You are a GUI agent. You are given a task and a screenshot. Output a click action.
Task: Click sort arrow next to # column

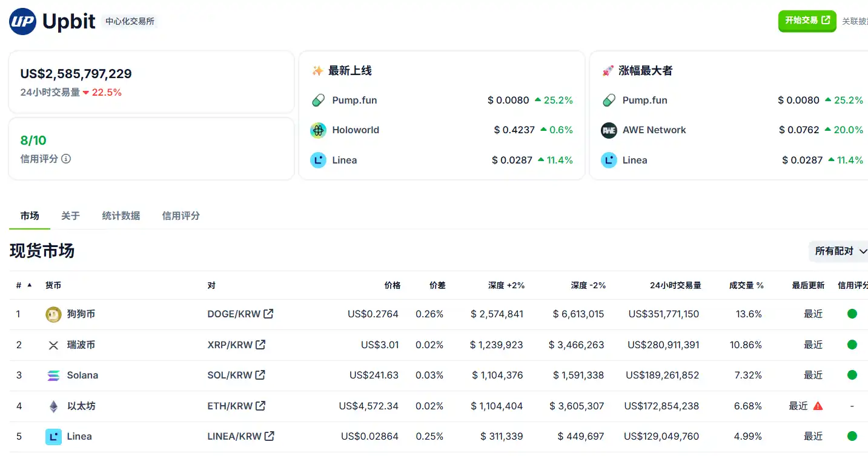pos(30,285)
